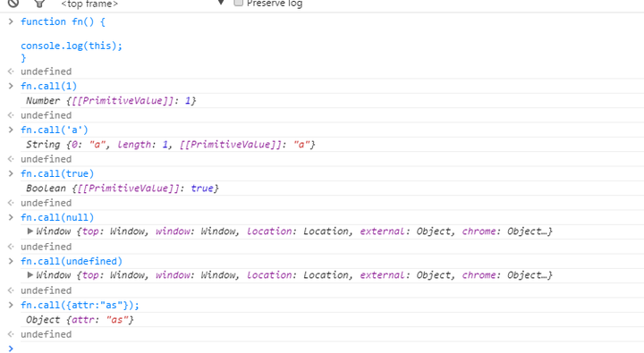Click the return arrow beside the first undefined

point(11,71)
